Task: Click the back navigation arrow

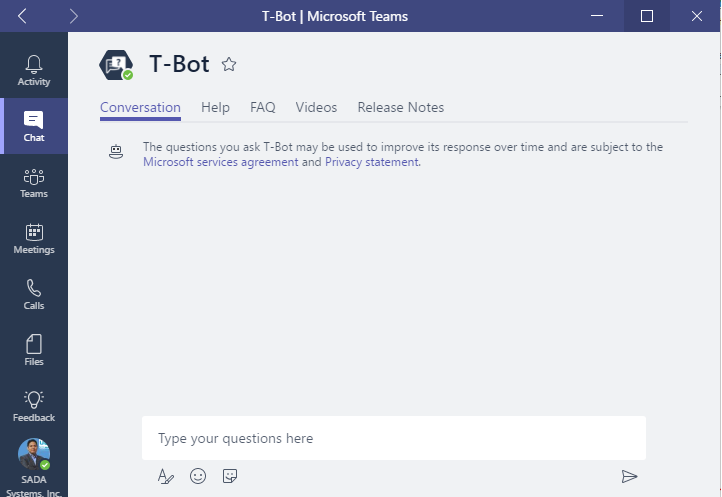Action: coord(23,16)
